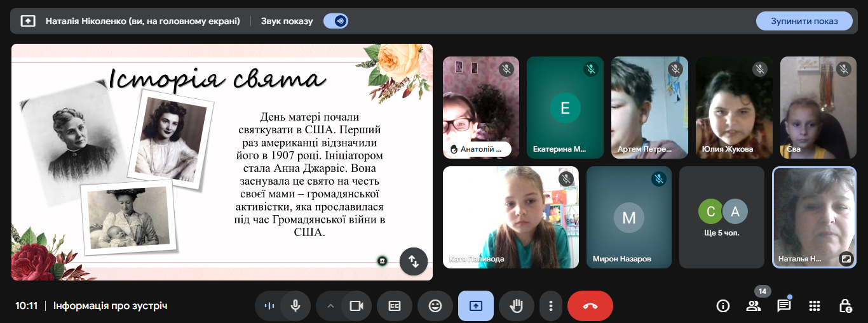Select Екатерина М participant tile
The image size is (868, 323).
pyautogui.click(x=565, y=107)
